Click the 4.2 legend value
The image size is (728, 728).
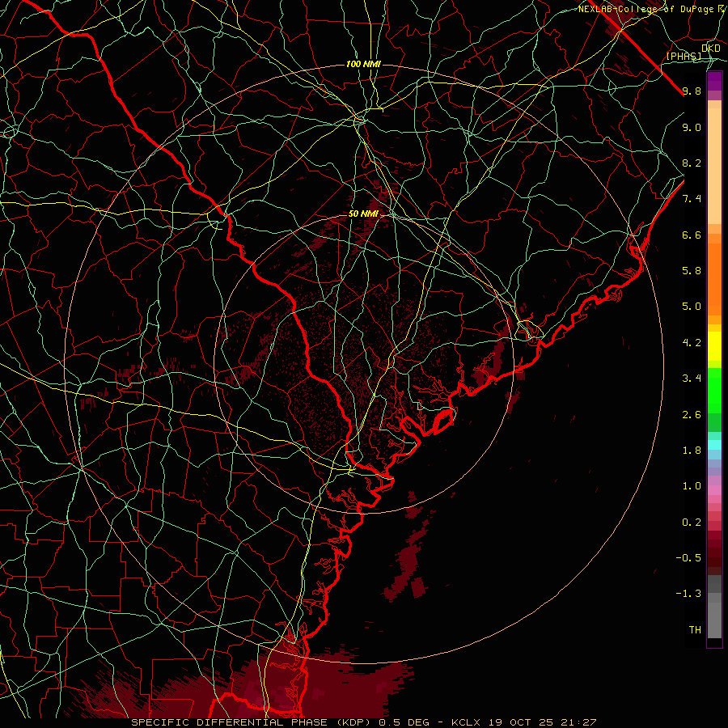point(692,343)
